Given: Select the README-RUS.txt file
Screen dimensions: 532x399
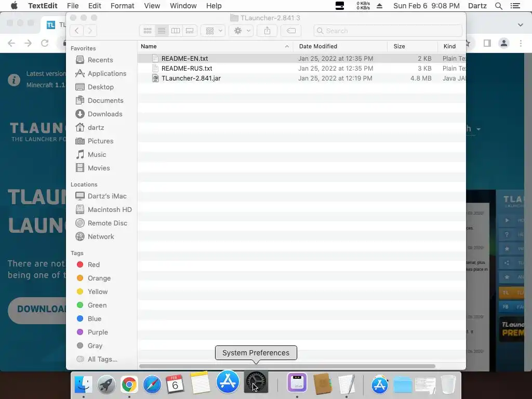Looking at the screenshot, I should pyautogui.click(x=302, y=68).
